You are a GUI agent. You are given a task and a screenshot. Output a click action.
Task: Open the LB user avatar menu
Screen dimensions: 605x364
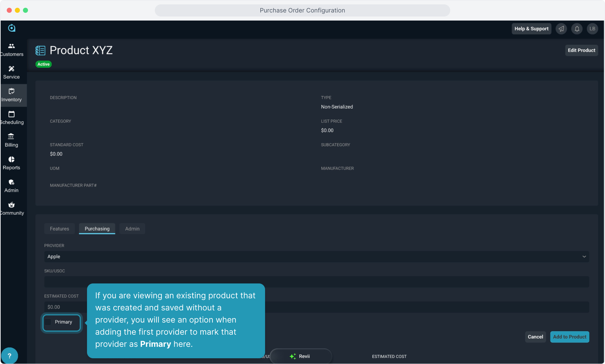click(593, 29)
